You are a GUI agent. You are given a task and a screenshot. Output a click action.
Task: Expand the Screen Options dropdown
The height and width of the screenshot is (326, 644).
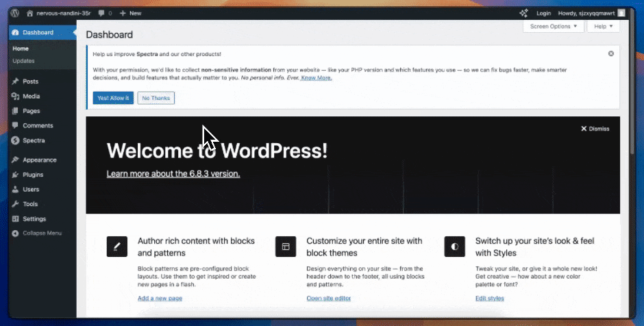[554, 26]
